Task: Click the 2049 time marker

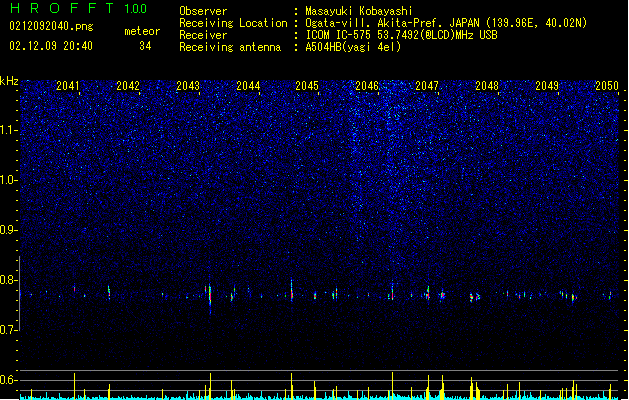Action: [x=547, y=86]
